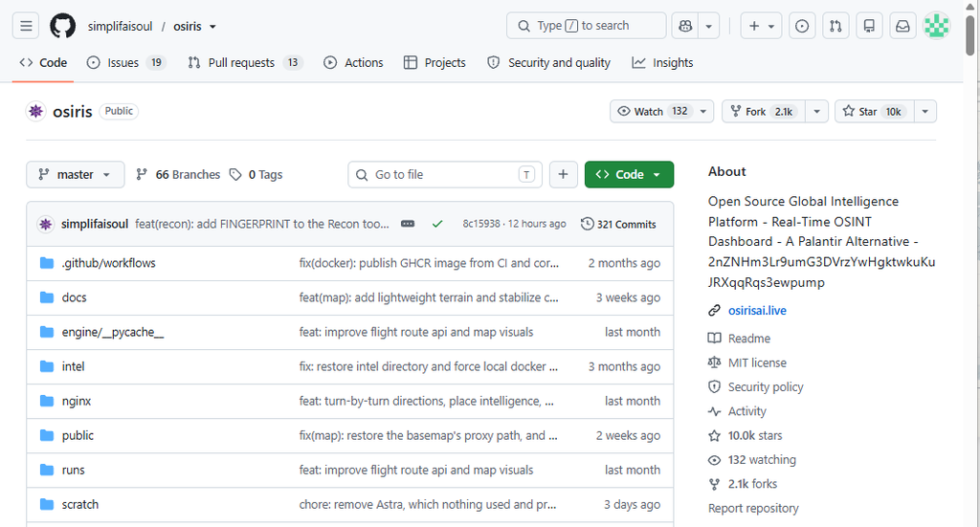This screenshot has width=980, height=527.
Task: Focus the Go to file search box
Action: pos(445,174)
